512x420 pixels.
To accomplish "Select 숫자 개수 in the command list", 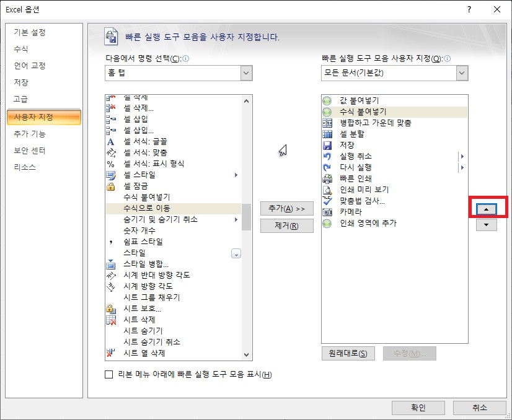I will pyautogui.click(x=174, y=230).
